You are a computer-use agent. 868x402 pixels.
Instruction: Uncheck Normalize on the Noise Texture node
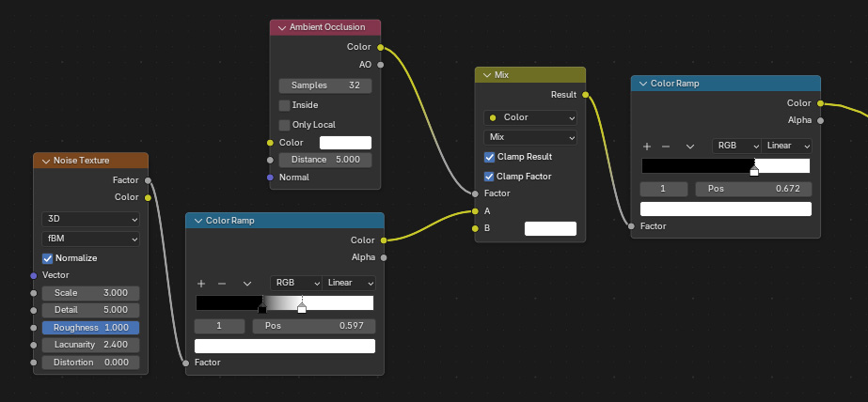pyautogui.click(x=48, y=258)
